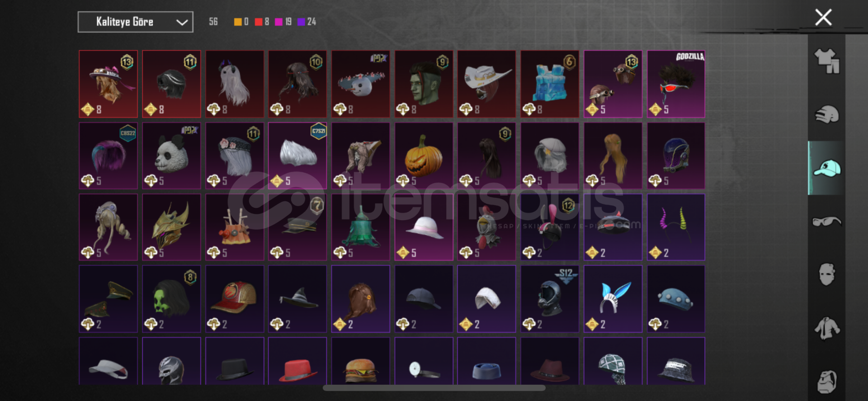868x401 pixels.
Task: Select the jacket category icon
Action: [x=826, y=328]
